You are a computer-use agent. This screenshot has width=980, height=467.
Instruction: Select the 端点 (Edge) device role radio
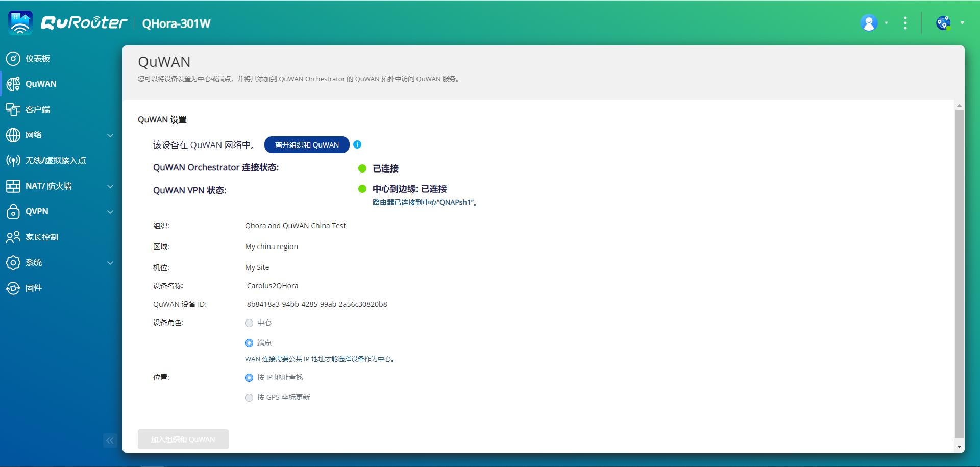click(x=249, y=343)
